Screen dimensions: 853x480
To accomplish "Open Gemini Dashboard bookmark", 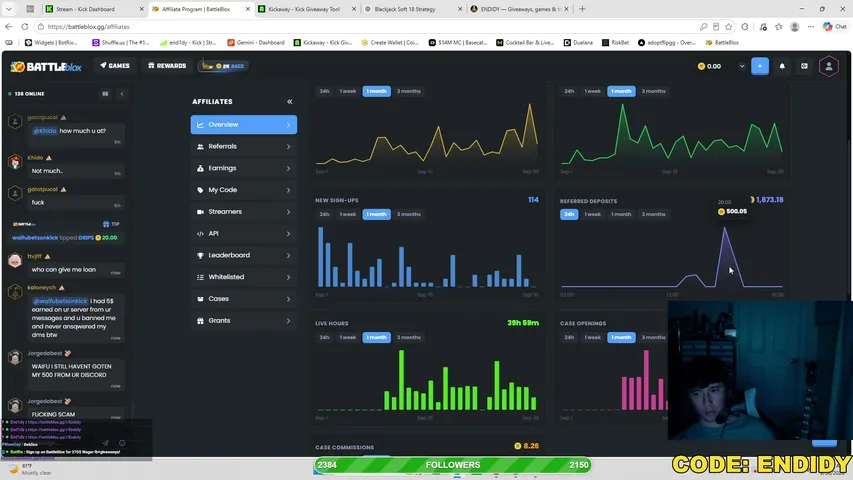I will [256, 42].
